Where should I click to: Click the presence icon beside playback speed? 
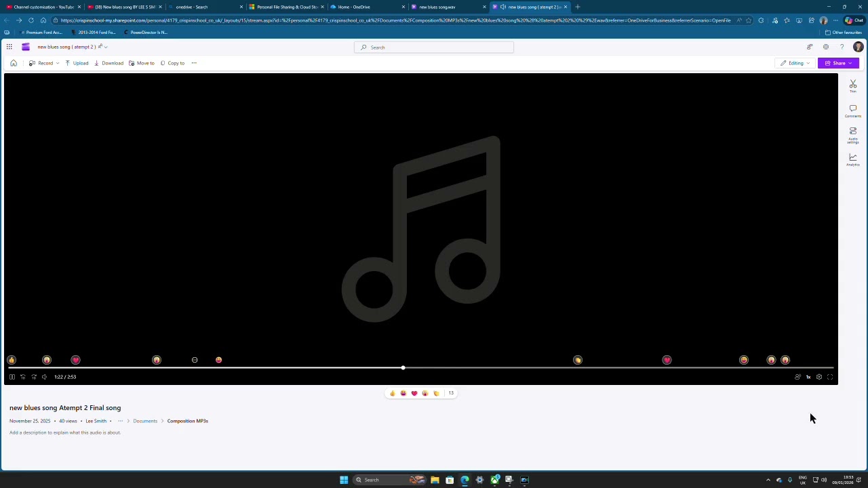coord(797,377)
